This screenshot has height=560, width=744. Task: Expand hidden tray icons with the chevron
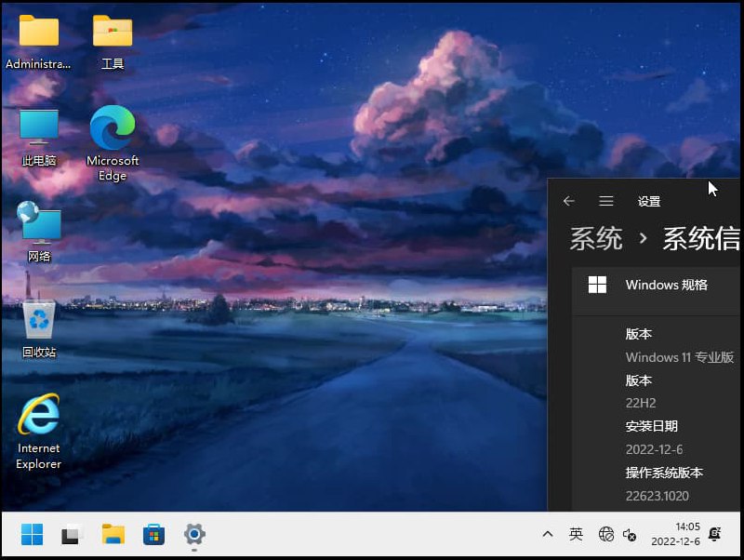click(x=548, y=535)
